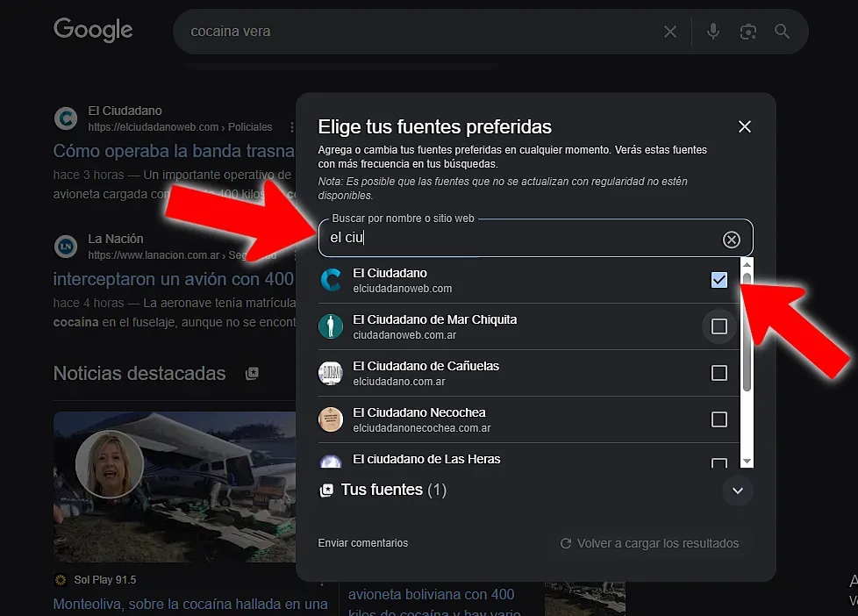Click the source list scroll up arrow
The width and height of the screenshot is (858, 616).
(747, 264)
